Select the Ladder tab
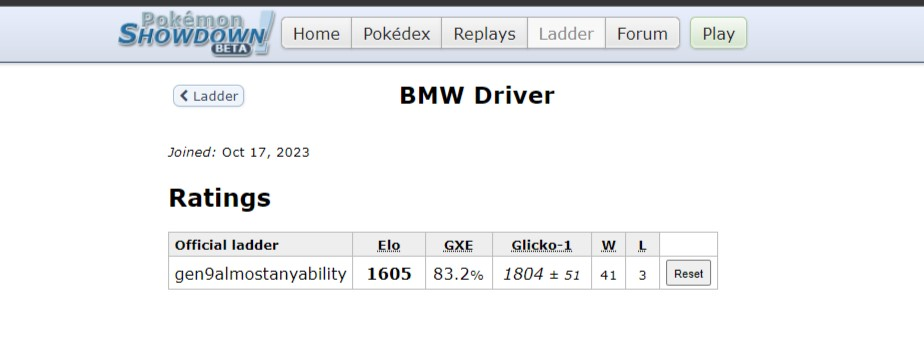924x360 pixels. [566, 34]
